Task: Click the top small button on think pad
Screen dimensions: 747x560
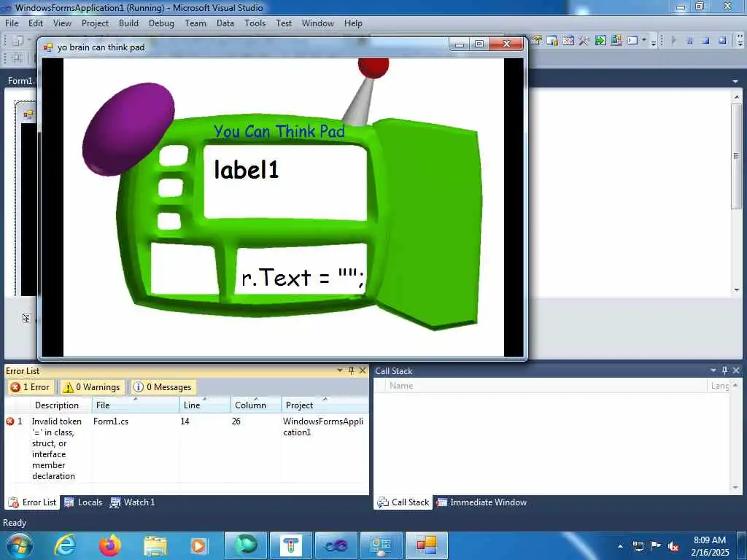Action: pos(174,156)
